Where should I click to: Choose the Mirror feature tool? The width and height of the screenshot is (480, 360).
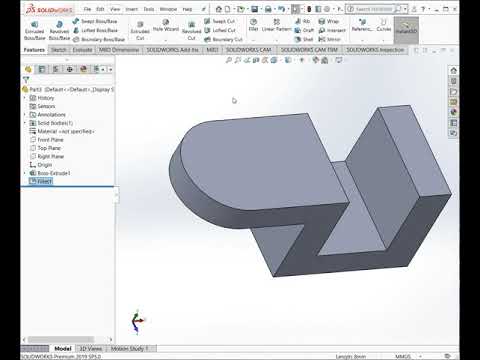(x=329, y=39)
